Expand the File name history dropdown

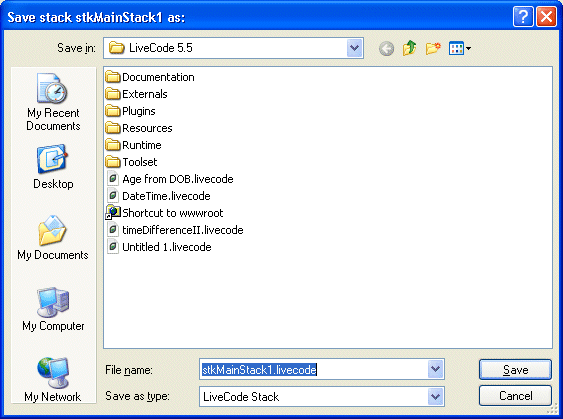coord(435,369)
